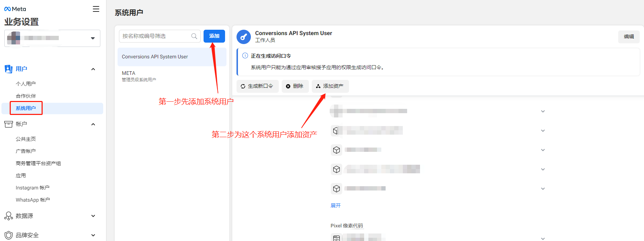644x241 pixels.
Task: Click 生成新口令 to generate a token
Action: [x=258, y=86]
